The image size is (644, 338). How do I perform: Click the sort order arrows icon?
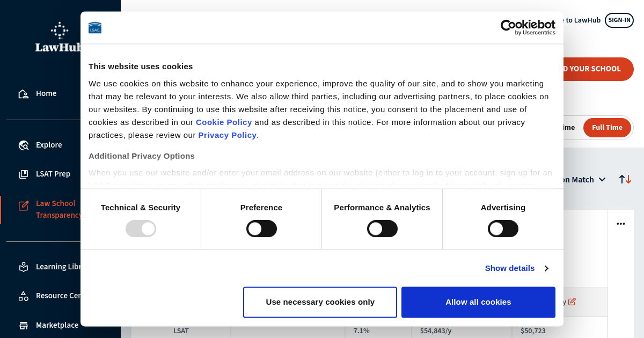click(625, 179)
